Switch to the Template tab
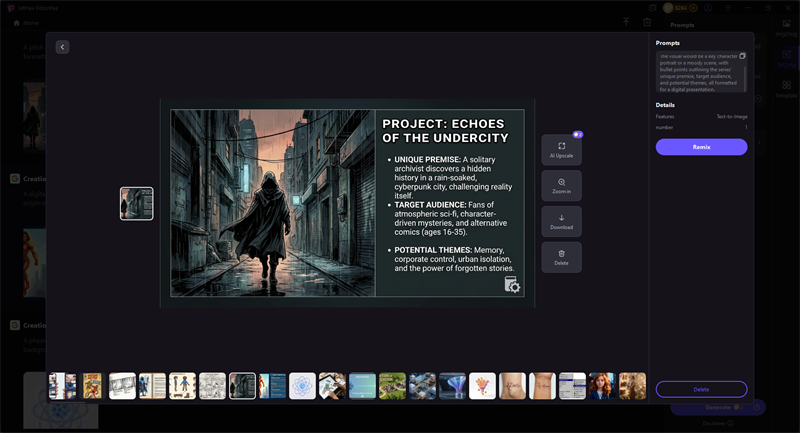This screenshot has width=800, height=433. pos(786,90)
